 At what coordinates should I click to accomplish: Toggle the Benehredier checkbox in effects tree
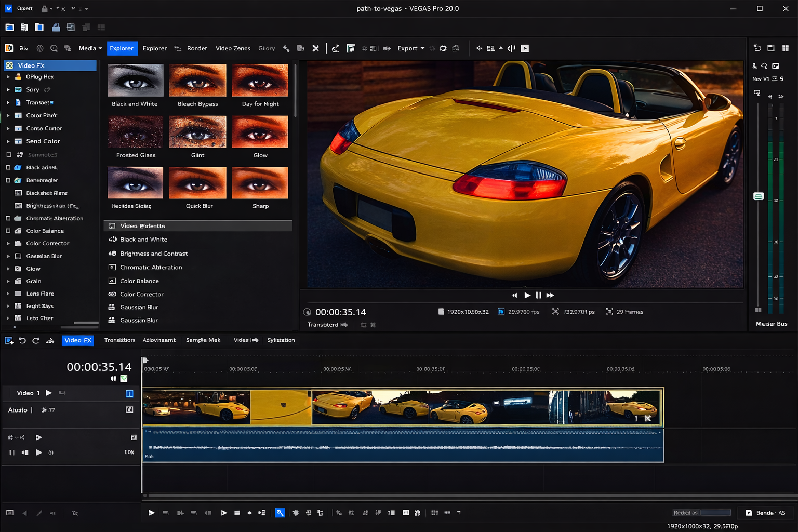pos(8,180)
